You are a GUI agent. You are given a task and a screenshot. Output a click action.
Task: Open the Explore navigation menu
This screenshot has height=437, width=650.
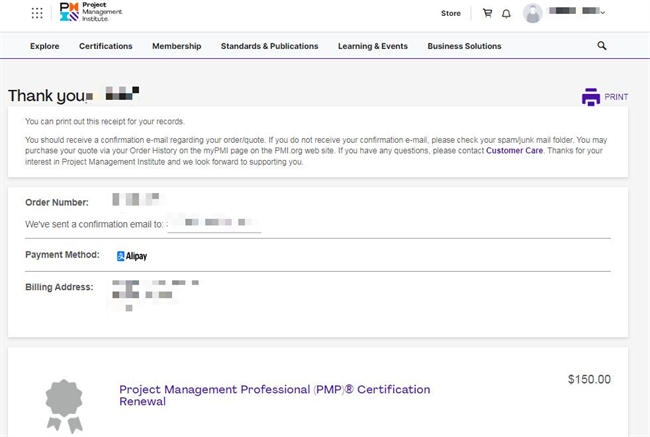coord(44,46)
